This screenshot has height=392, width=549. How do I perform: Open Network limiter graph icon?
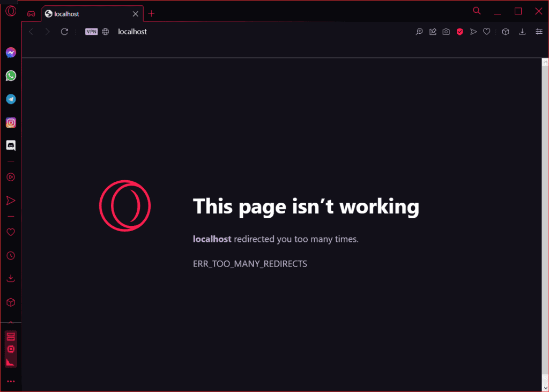tap(11, 362)
